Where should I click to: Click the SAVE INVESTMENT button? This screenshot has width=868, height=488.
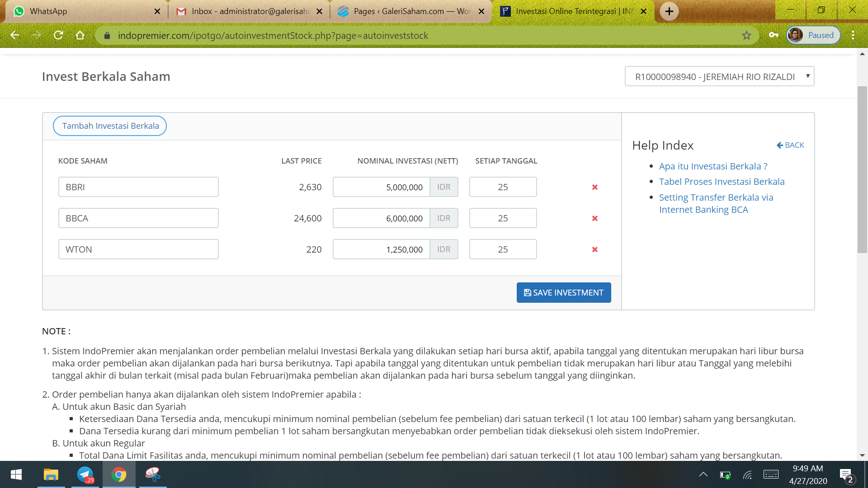[x=564, y=293]
